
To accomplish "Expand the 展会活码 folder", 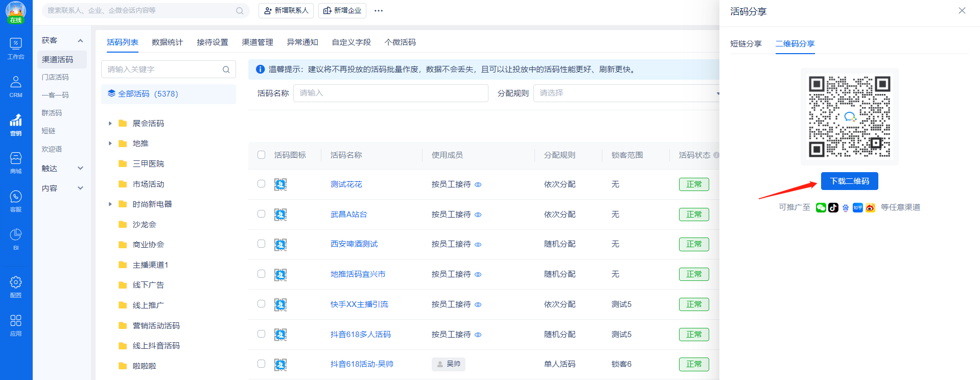I will [110, 124].
